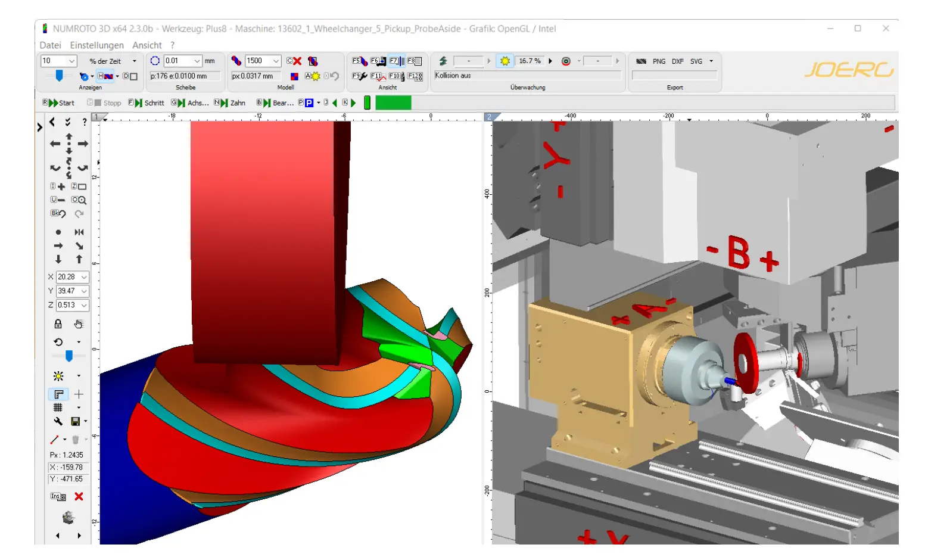The width and height of the screenshot is (928, 560).
Task: Open the Ansicht menu
Action: pos(147,45)
